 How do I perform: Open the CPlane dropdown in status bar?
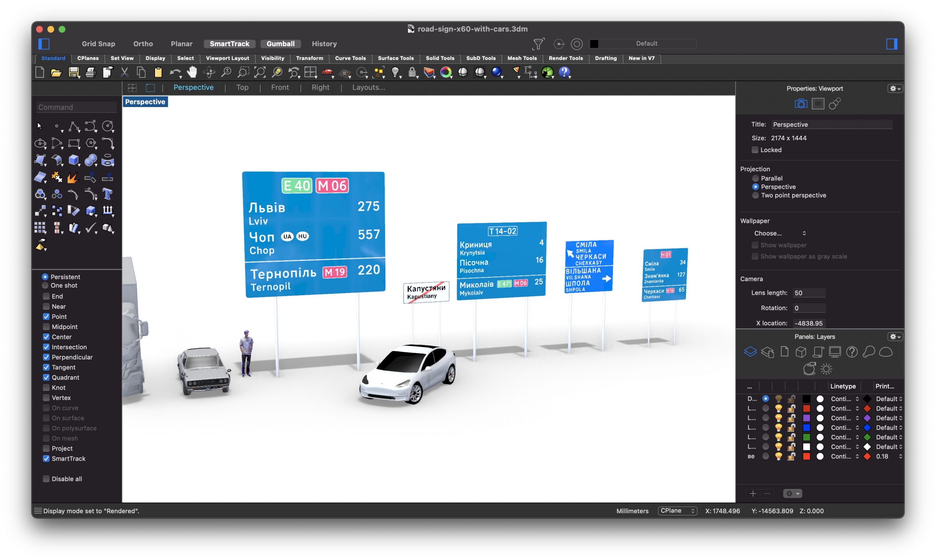678,511
